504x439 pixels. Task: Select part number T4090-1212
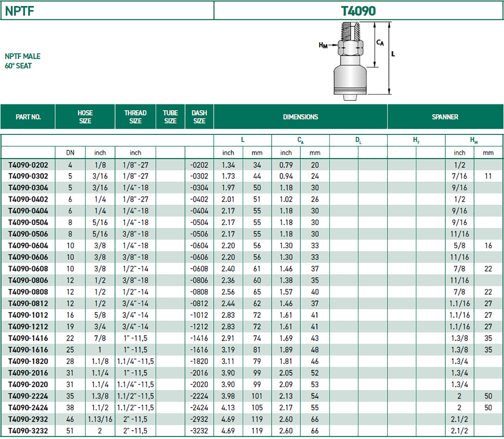(28, 326)
